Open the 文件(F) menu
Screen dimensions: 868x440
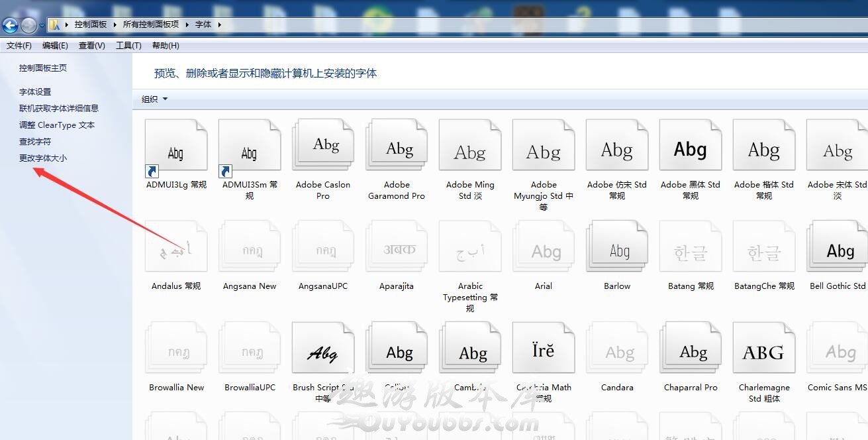(19, 46)
